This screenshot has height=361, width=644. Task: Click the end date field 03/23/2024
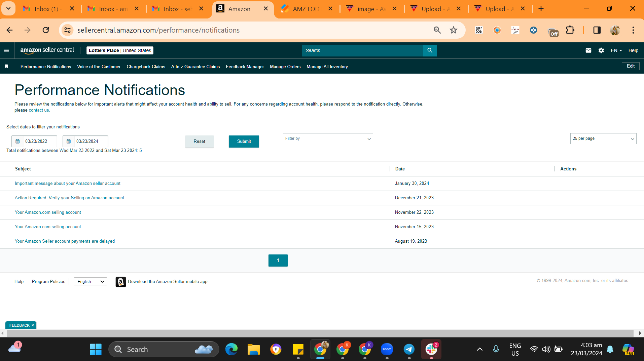click(91, 141)
